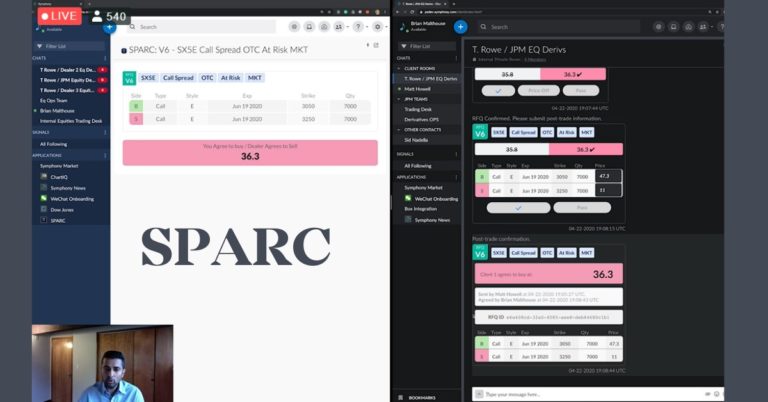Image resolution: width=768 pixels, height=402 pixels.
Task: Open a new browser tab in right window
Action: click(454, 4)
